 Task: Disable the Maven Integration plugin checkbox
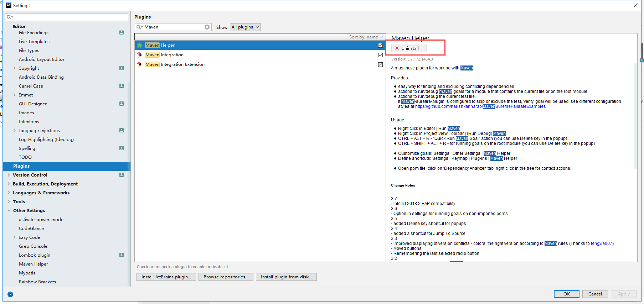(x=380, y=55)
